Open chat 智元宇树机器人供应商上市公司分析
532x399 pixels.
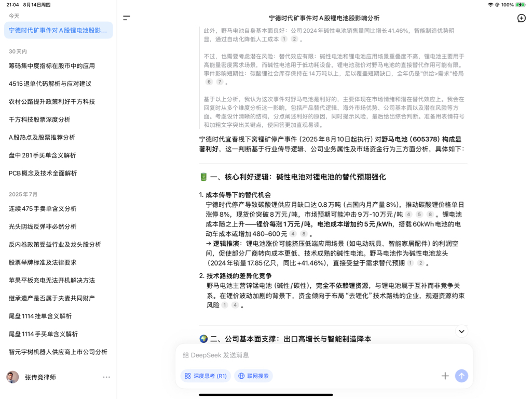click(58, 352)
